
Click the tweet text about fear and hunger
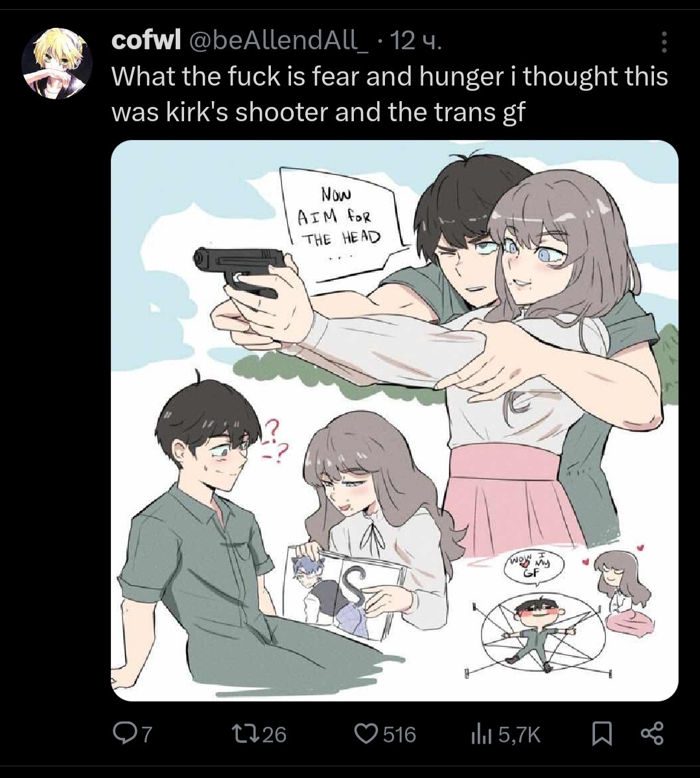(390, 95)
